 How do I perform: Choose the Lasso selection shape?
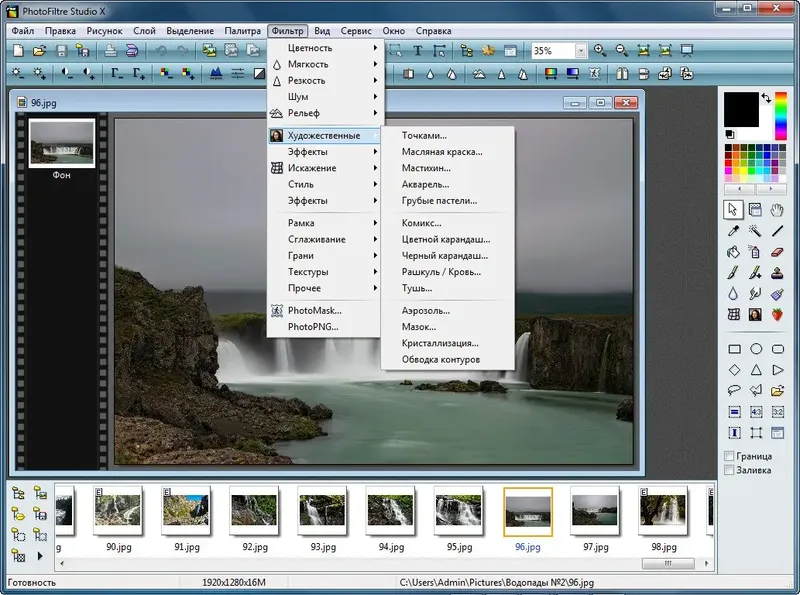[733, 391]
